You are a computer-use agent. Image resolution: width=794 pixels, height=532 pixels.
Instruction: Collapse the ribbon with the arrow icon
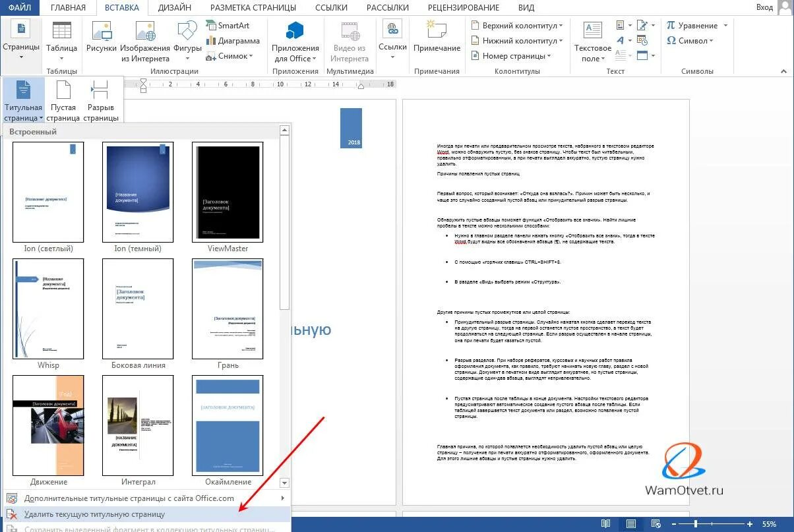[785, 71]
